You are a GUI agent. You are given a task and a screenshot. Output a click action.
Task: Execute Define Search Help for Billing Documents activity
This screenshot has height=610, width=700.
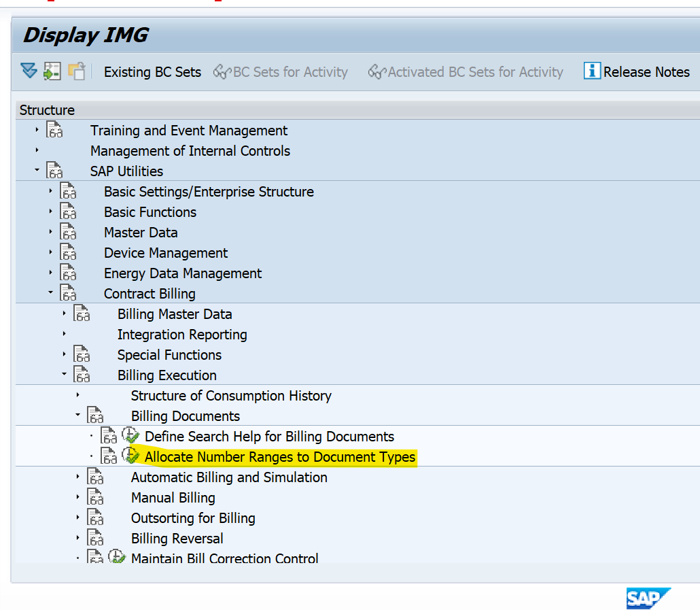click(130, 435)
